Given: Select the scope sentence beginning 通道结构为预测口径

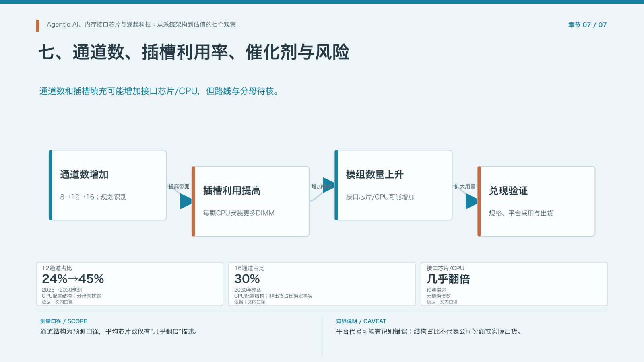Looking at the screenshot, I should 120,331.
